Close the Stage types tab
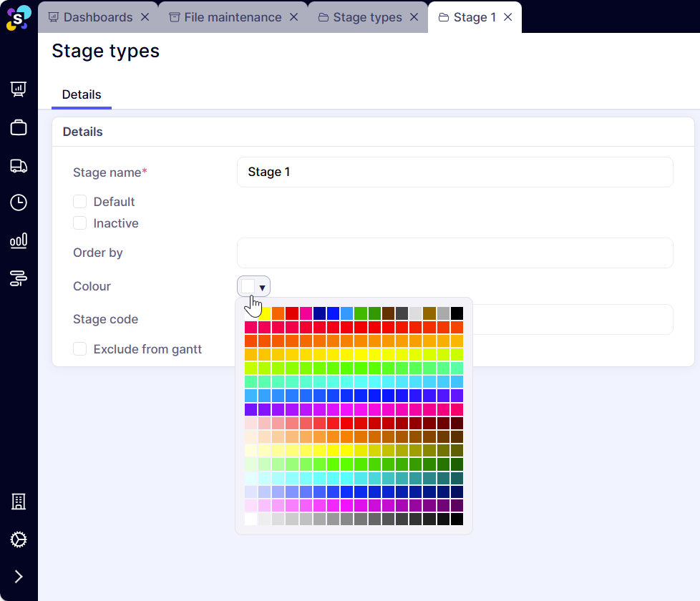Screen dimensions: 700x601 tap(414, 17)
